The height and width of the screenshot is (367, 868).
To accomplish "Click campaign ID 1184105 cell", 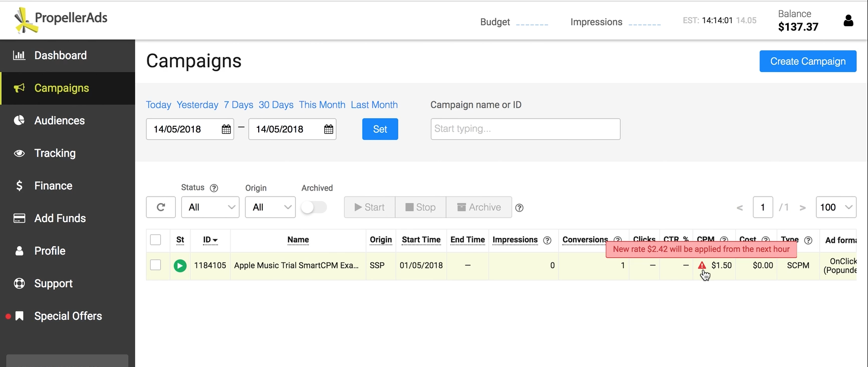I will pyautogui.click(x=210, y=265).
